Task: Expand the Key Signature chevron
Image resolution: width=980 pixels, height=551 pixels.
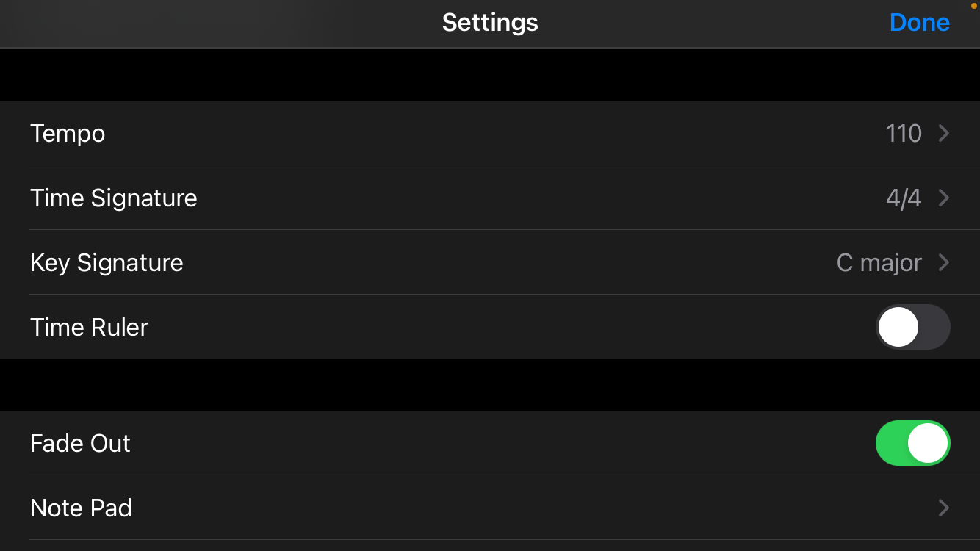Action: pos(944,263)
